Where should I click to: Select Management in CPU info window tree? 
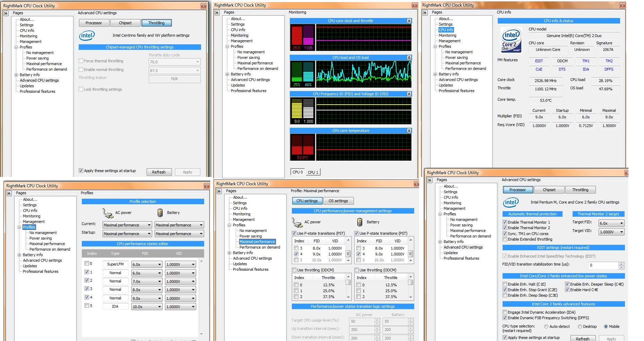(x=450, y=41)
